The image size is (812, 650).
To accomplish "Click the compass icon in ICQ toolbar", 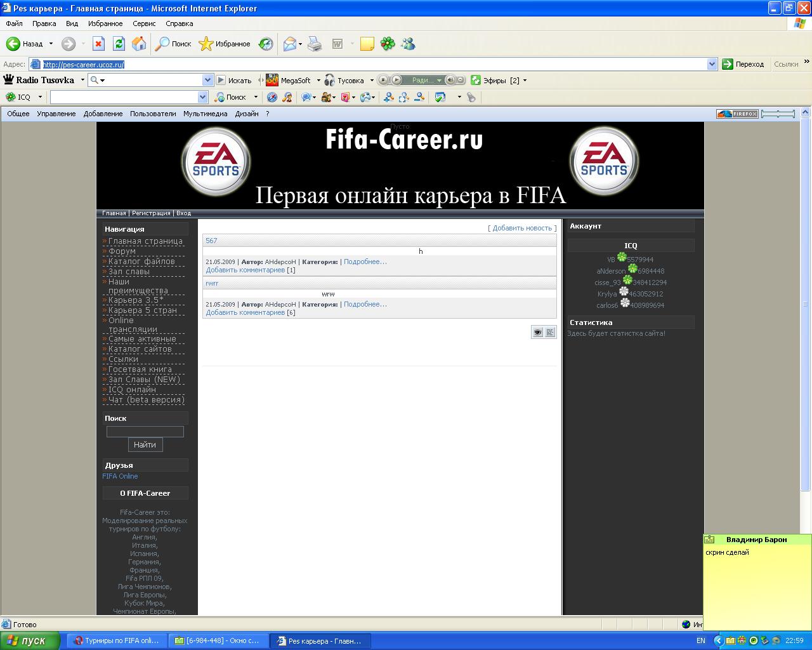I will [x=272, y=97].
